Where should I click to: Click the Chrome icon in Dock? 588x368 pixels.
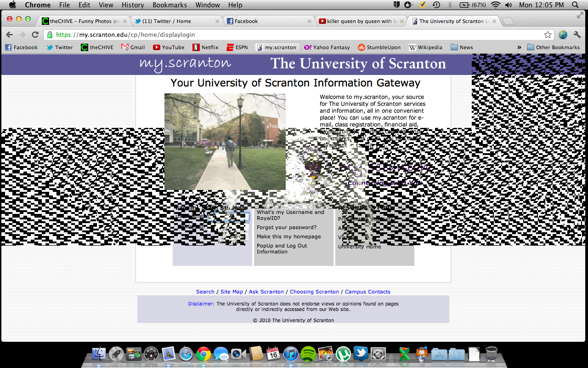pos(204,353)
